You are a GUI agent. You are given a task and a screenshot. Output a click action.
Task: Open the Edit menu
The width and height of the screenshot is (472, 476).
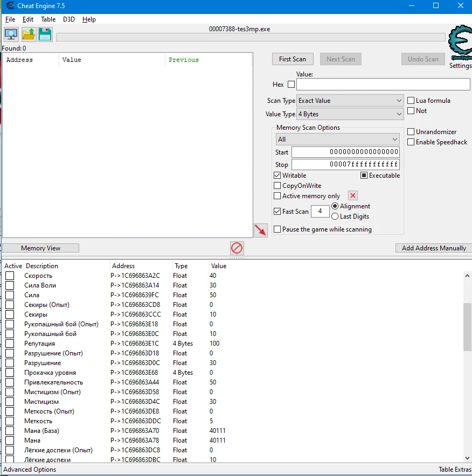tap(28, 19)
